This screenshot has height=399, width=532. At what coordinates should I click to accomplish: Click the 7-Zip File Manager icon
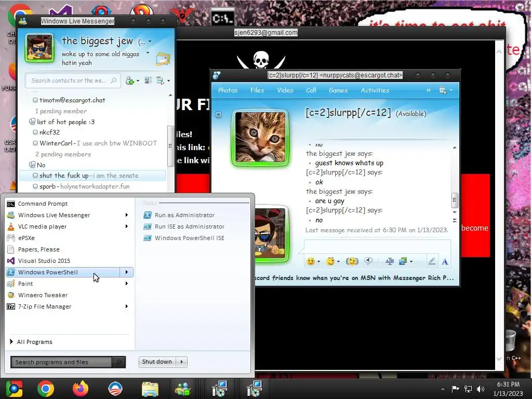coord(11,307)
